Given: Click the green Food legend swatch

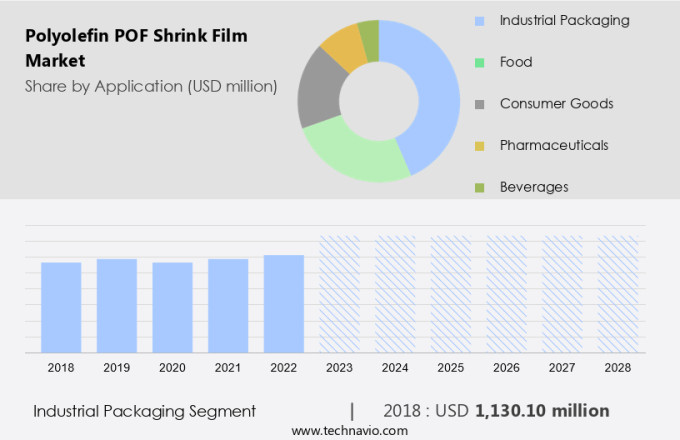Looking at the screenshot, I should click(x=481, y=62).
